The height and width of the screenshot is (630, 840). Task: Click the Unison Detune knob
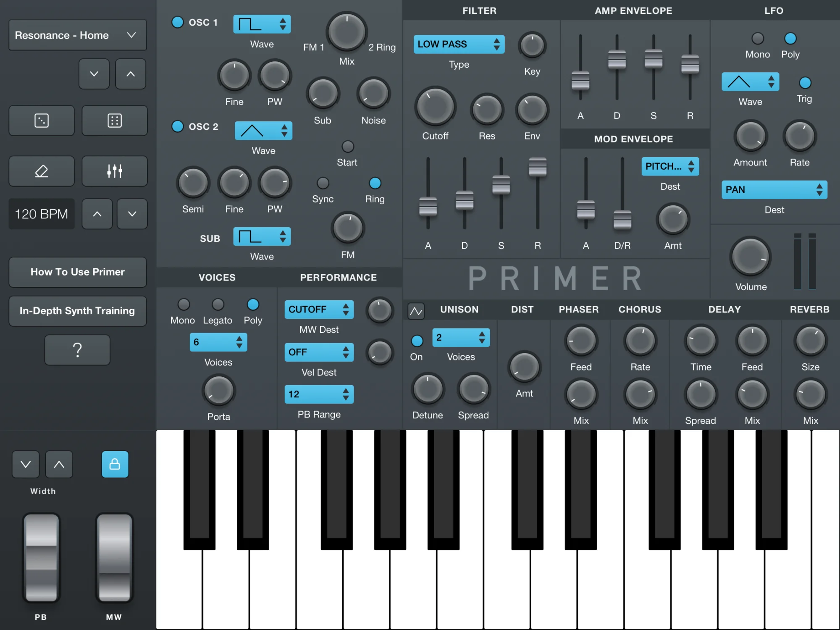tap(428, 389)
